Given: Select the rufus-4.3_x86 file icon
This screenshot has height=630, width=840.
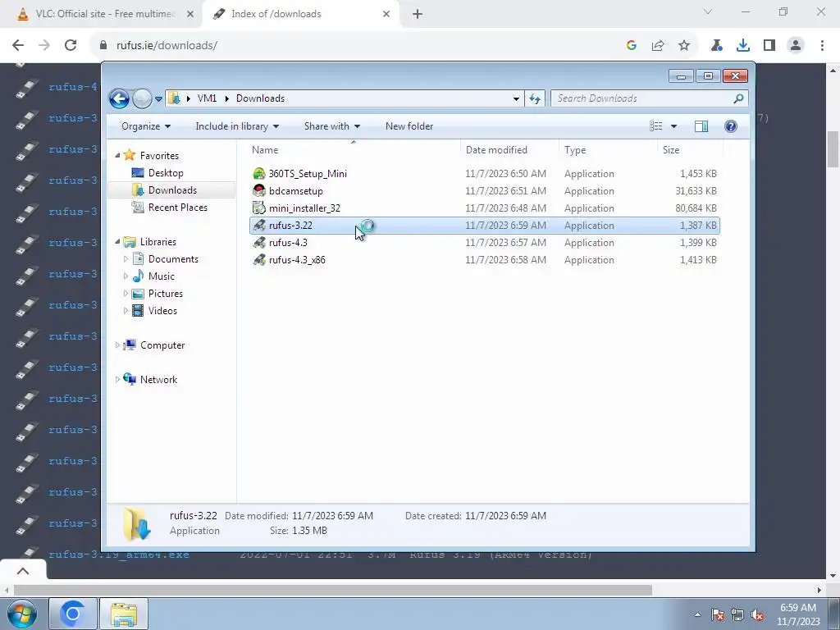Looking at the screenshot, I should click(x=258, y=259).
